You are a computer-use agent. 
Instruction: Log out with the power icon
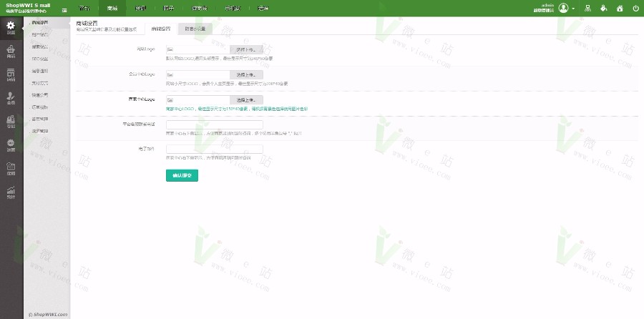pyautogui.click(x=636, y=8)
